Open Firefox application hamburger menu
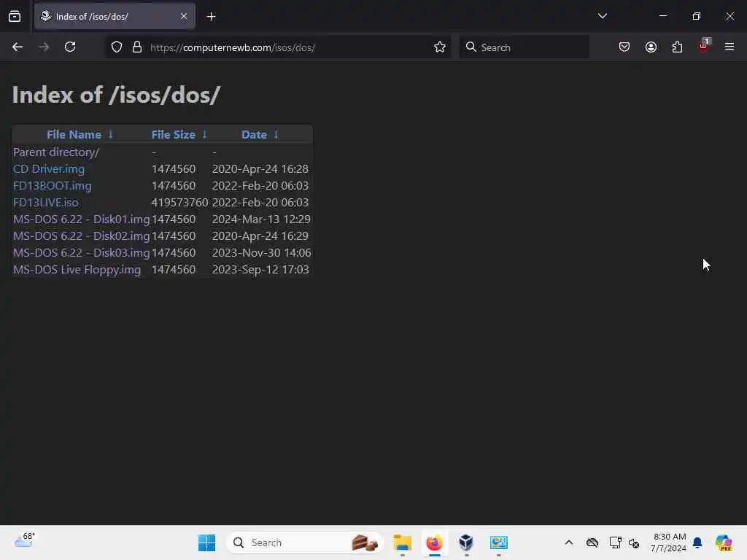This screenshot has width=747, height=560. [729, 47]
